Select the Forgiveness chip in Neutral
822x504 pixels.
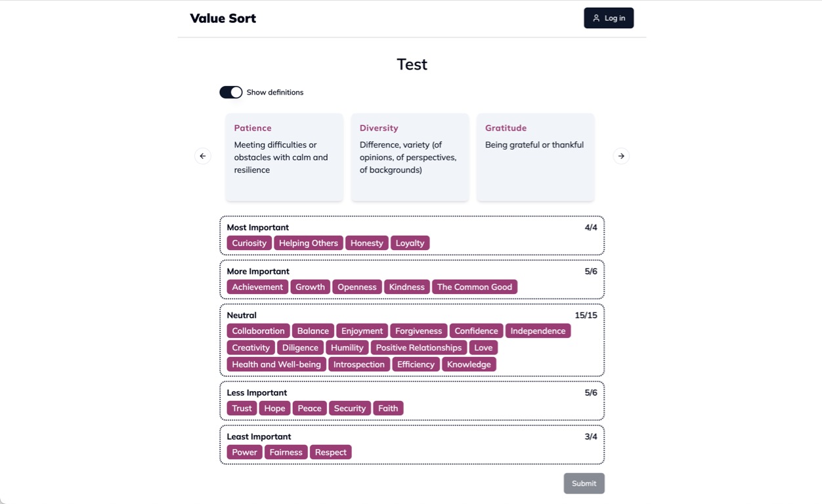[x=418, y=331]
